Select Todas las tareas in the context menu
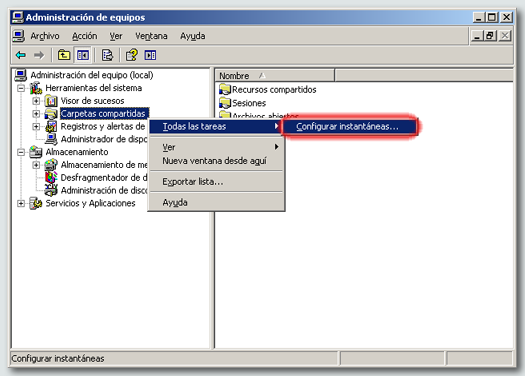This screenshot has height=376, width=525. (216, 127)
